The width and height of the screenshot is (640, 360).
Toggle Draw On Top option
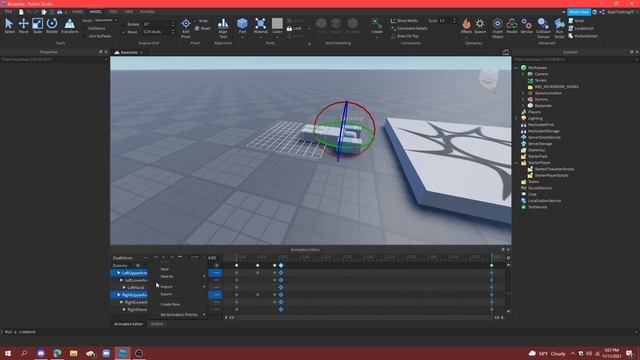tap(405, 36)
